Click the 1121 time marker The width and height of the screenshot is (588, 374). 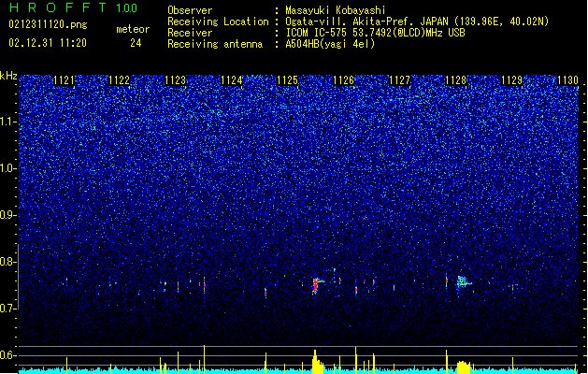coord(65,80)
